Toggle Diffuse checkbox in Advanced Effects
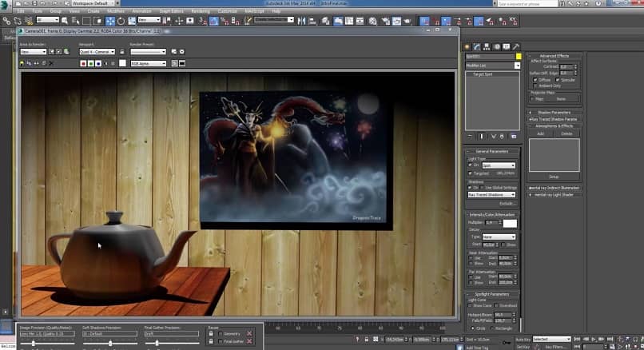The height and width of the screenshot is (350, 644). pos(535,80)
